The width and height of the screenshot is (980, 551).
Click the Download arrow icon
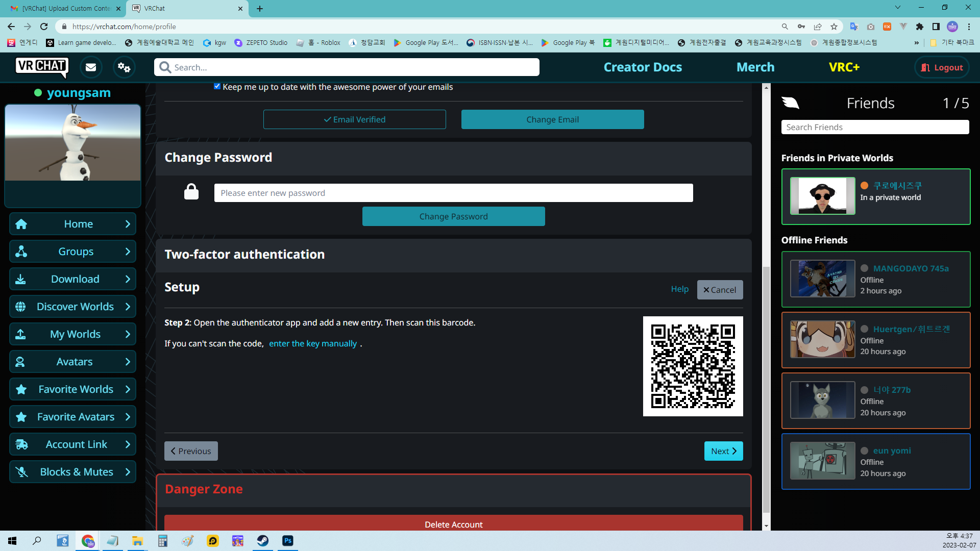(x=20, y=279)
